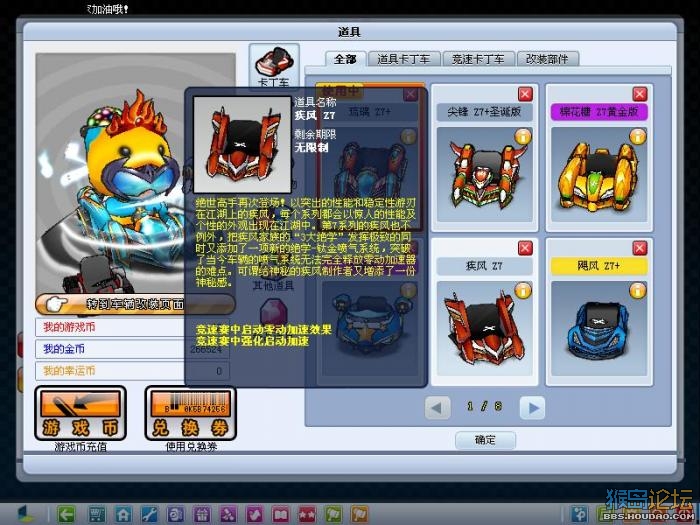Click the 我的幸运币 label
The height and width of the screenshot is (525, 700).
click(69, 371)
